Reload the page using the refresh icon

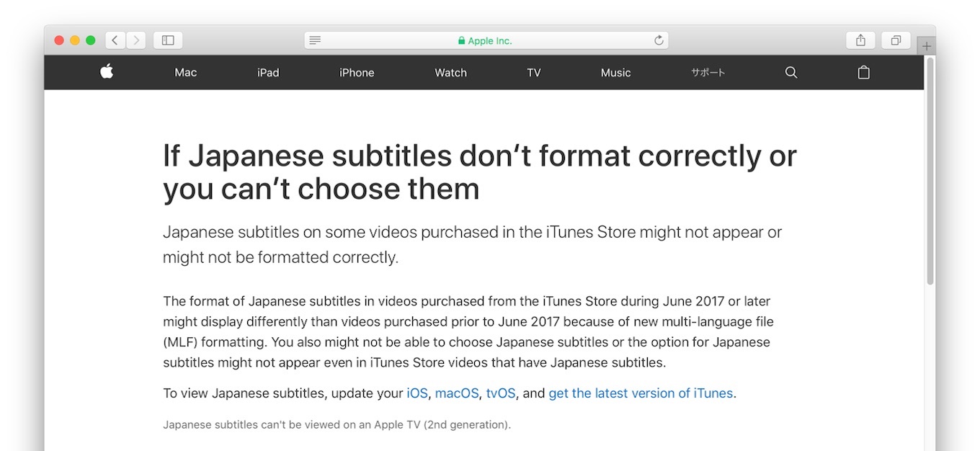point(658,40)
